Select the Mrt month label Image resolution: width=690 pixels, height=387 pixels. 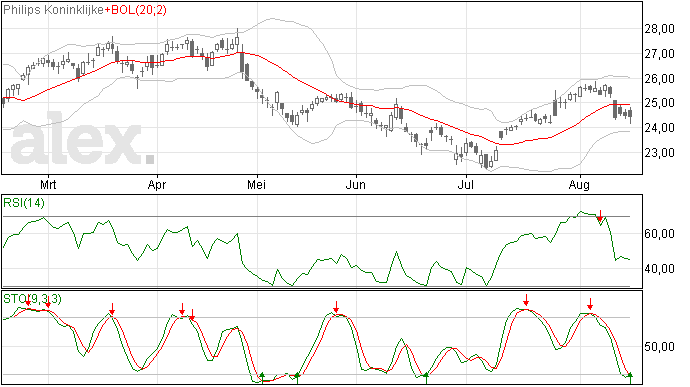click(48, 184)
